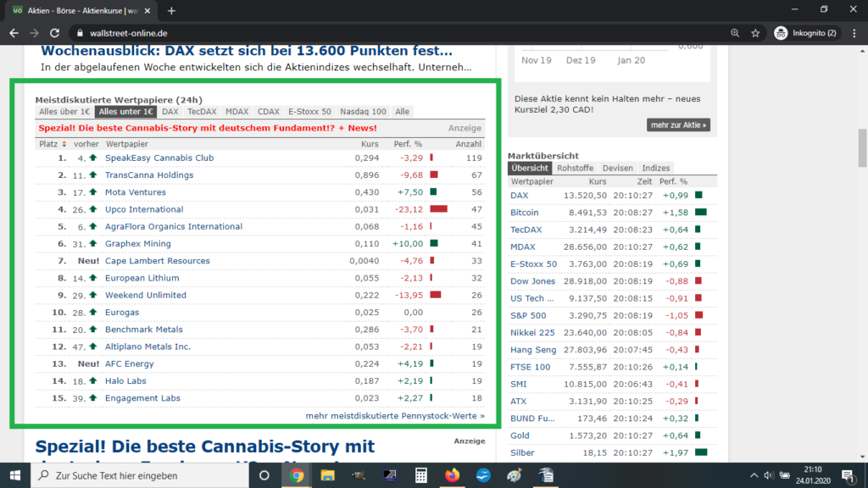Bookmark this page with the star icon
Screen dimensions: 868x488
click(755, 33)
